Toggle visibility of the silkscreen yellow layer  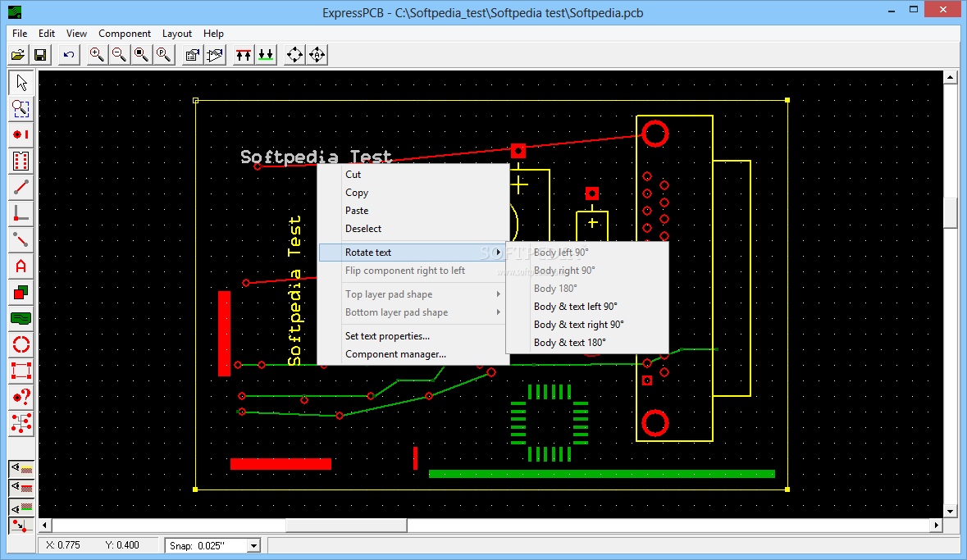tap(21, 469)
